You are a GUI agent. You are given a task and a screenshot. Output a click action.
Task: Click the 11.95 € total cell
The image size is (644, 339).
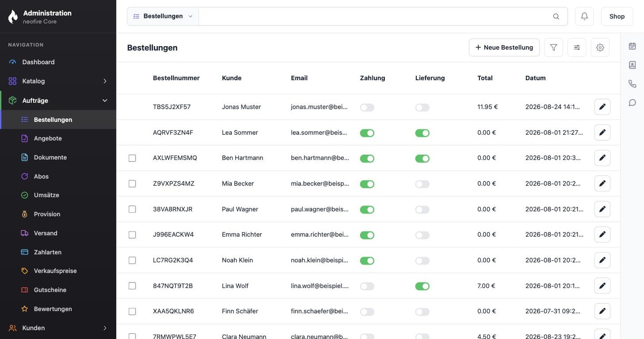[487, 107]
